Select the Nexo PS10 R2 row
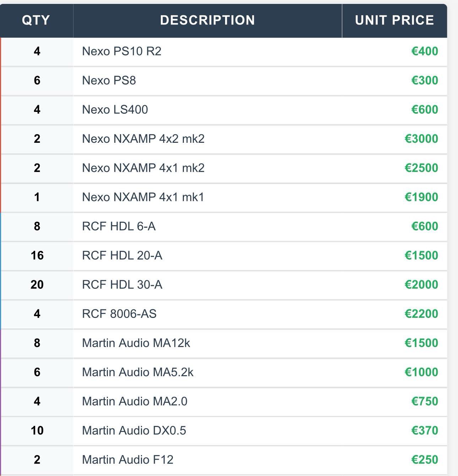This screenshot has height=476, width=458. tap(122, 51)
